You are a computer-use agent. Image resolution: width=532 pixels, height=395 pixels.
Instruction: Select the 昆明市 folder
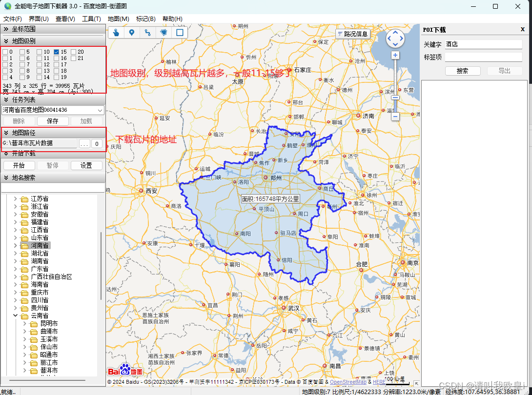(x=49, y=323)
